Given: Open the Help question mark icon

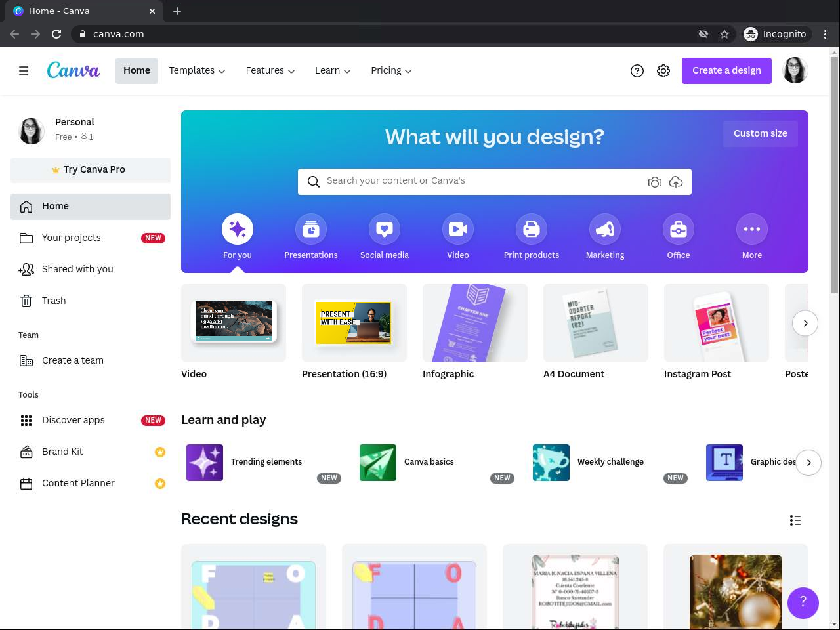Looking at the screenshot, I should pos(637,71).
